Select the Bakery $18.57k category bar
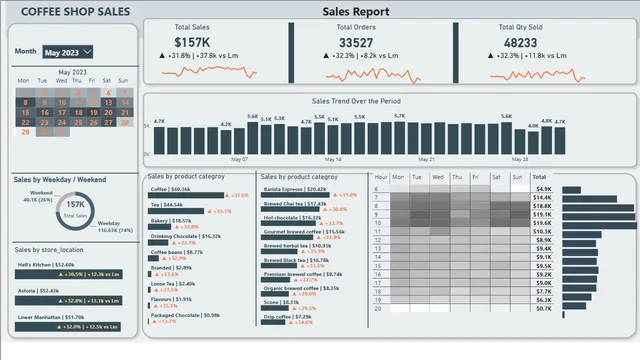640x360 pixels. pos(160,227)
